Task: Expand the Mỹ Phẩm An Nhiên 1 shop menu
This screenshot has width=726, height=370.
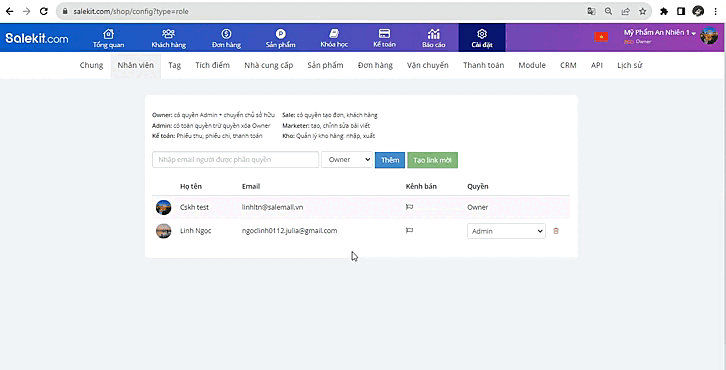Action: tap(660, 33)
